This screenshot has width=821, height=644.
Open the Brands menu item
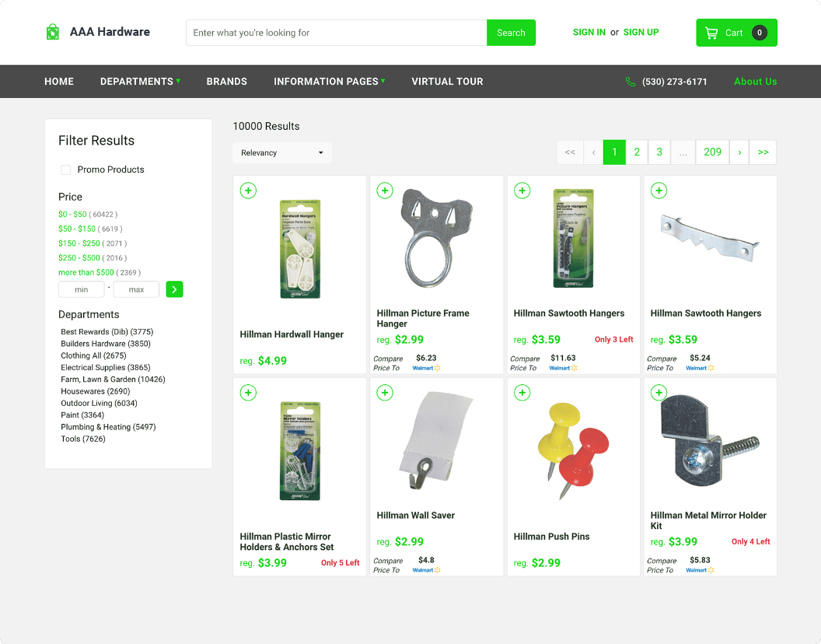tap(226, 82)
